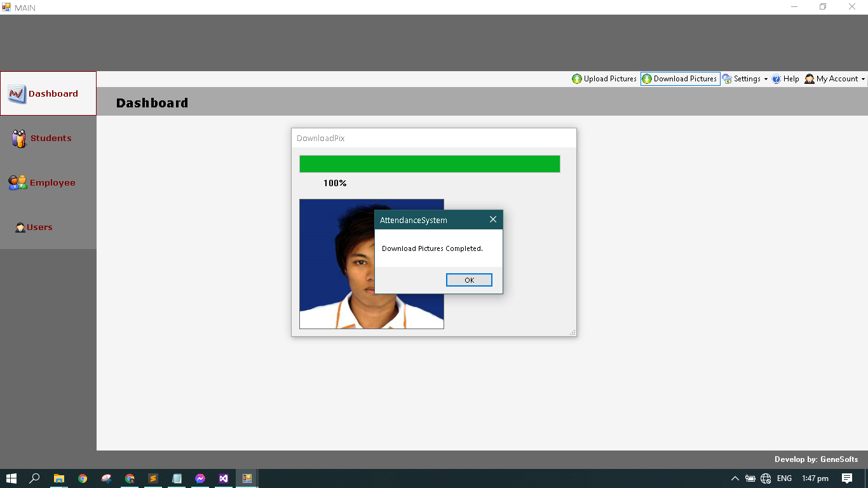Image resolution: width=868 pixels, height=488 pixels.
Task: Open Visual Studio from the taskbar
Action: tap(223, 478)
